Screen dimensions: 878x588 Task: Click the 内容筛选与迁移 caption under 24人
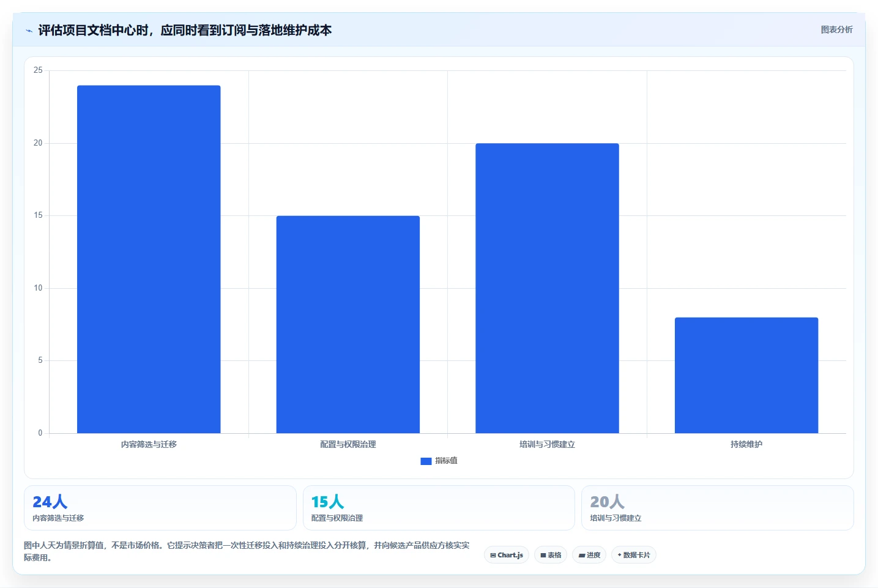[58, 518]
